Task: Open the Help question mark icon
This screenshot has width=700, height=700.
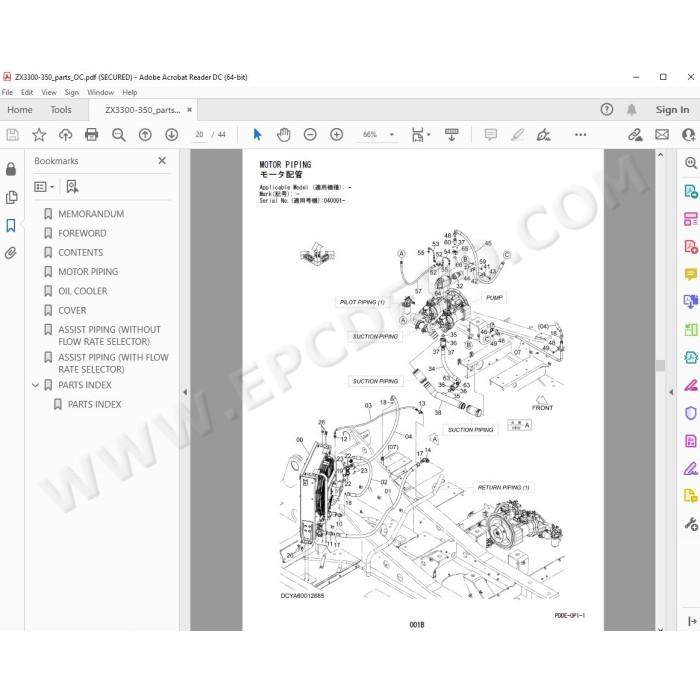Action: pyautogui.click(x=606, y=109)
